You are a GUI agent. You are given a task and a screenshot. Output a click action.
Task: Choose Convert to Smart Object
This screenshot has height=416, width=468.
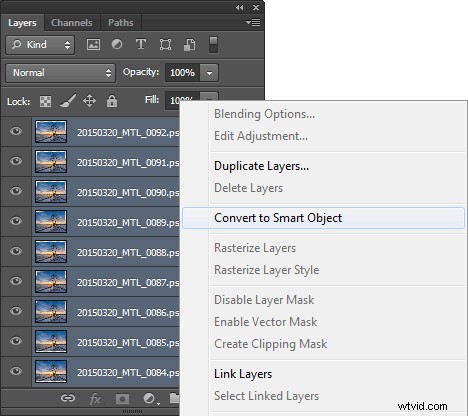coord(323,218)
